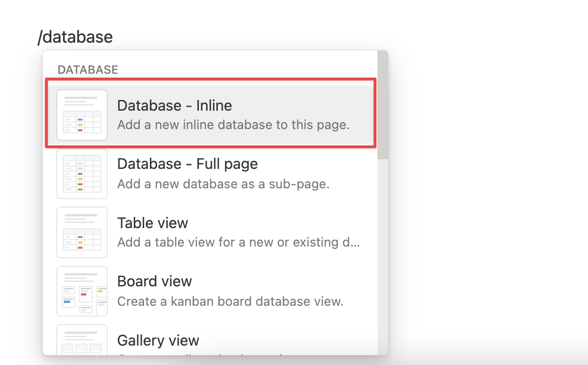Viewport: 588px width, 365px height.
Task: Pick the "Table view" option title
Action: point(153,223)
